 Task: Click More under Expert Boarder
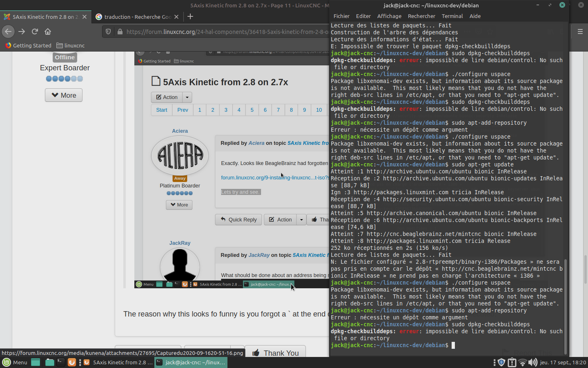pyautogui.click(x=64, y=95)
